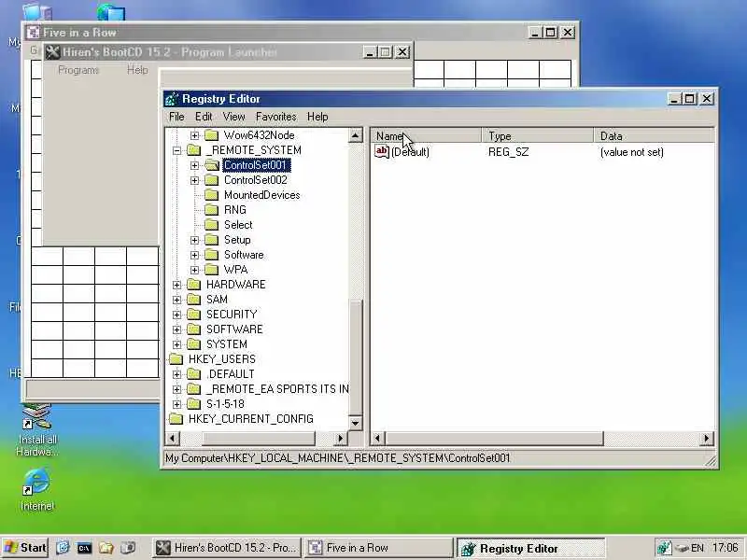The width and height of the screenshot is (747, 560).
Task: Click the registry tray icon near clock
Action: tap(664, 548)
